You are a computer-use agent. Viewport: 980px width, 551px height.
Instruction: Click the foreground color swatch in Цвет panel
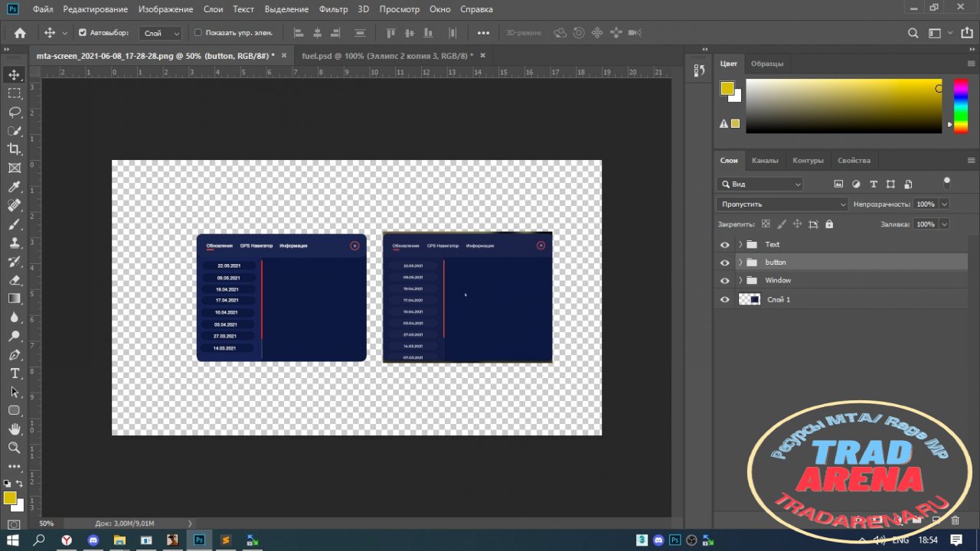click(727, 89)
